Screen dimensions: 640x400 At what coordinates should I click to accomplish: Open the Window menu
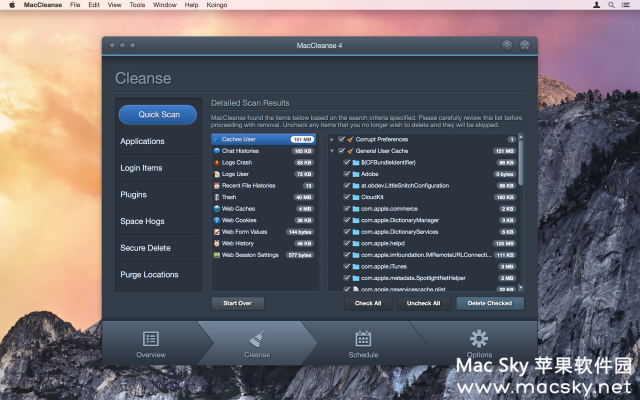click(165, 5)
